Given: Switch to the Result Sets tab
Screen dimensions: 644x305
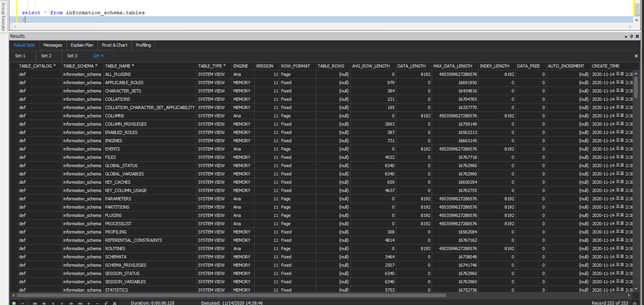Looking at the screenshot, I should pyautogui.click(x=24, y=45).
